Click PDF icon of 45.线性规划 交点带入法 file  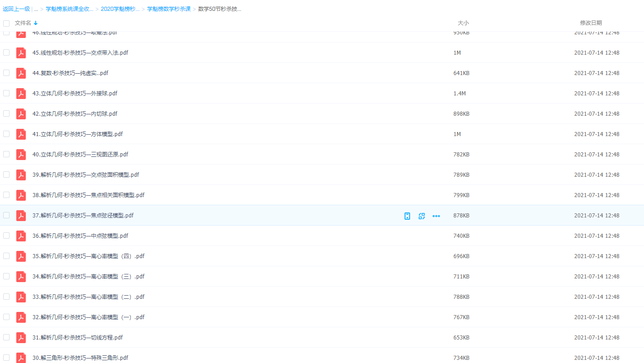(x=21, y=53)
